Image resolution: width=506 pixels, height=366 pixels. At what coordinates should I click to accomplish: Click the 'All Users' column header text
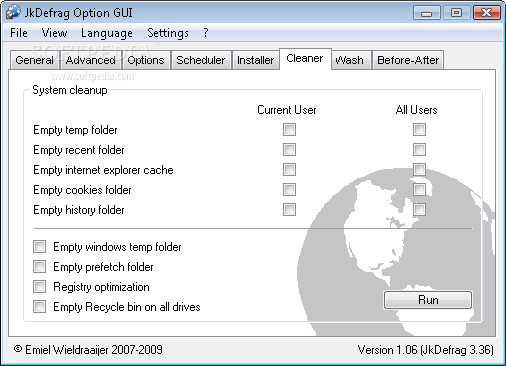[x=416, y=110]
